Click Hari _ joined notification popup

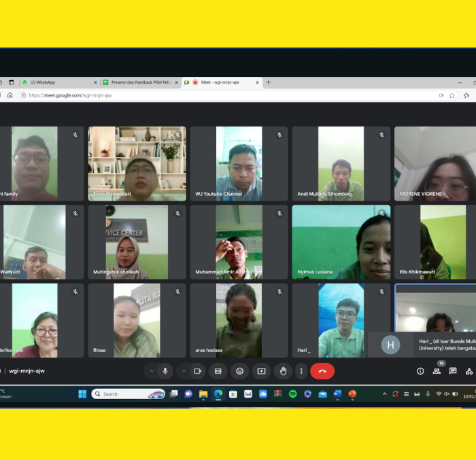(x=422, y=345)
